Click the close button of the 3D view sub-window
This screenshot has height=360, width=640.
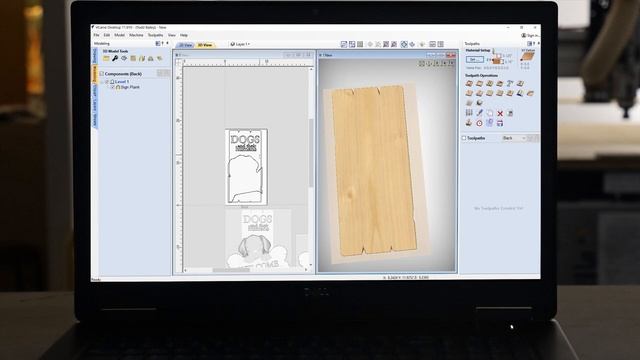451,55
